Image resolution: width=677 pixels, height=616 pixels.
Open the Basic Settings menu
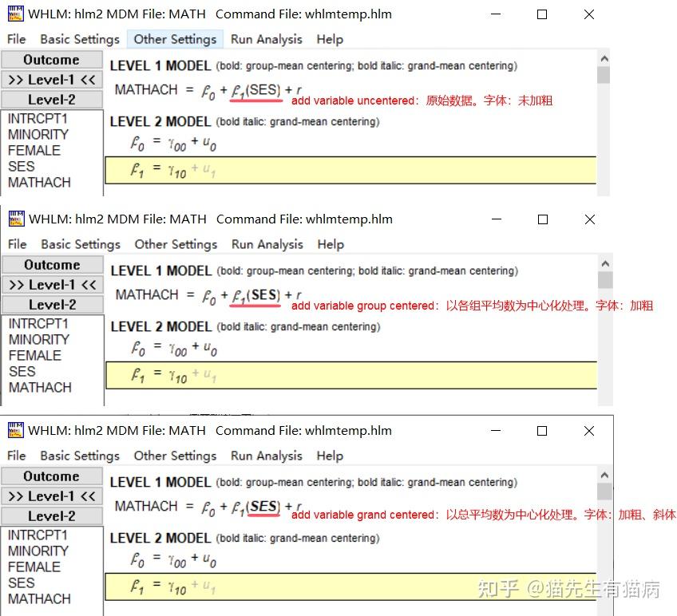click(x=79, y=38)
